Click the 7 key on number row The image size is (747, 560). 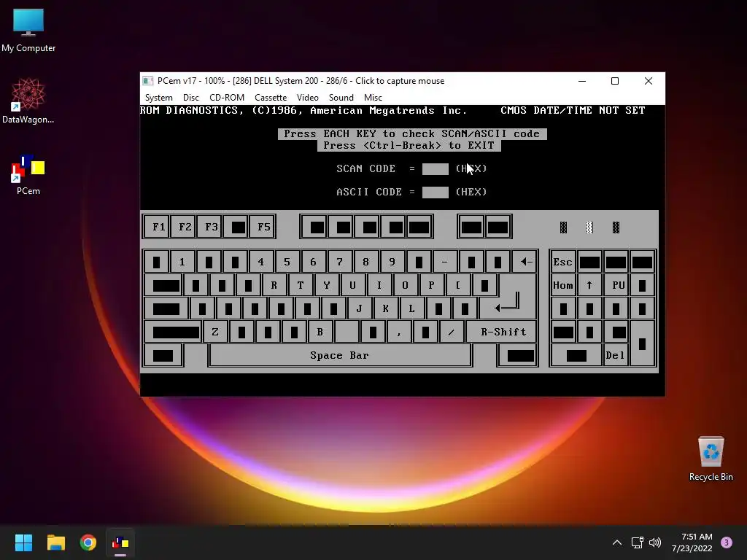[339, 262]
